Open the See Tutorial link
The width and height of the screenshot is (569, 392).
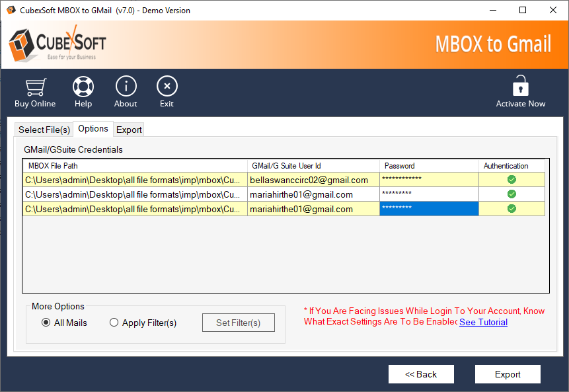pyautogui.click(x=483, y=322)
